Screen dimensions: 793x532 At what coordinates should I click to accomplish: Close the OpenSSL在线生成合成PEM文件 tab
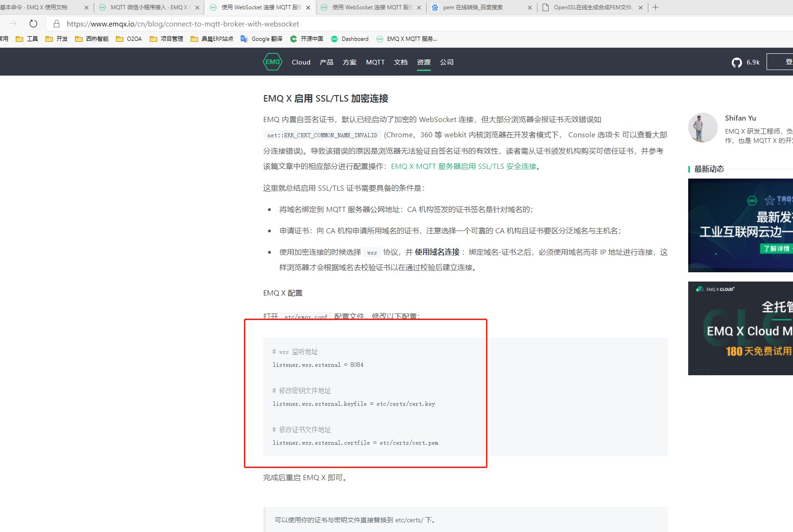(x=640, y=7)
